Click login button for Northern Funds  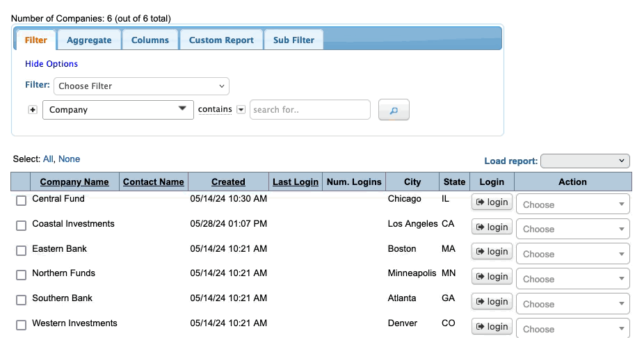click(492, 277)
